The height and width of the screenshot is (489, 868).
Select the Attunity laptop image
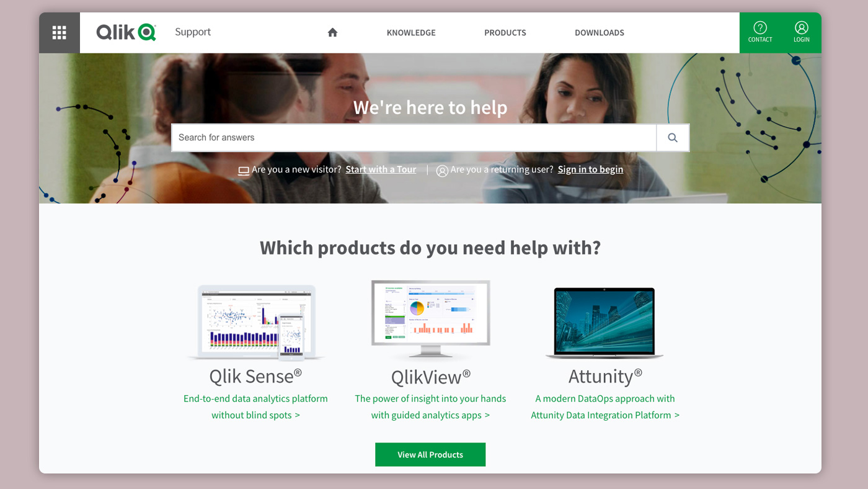(604, 323)
